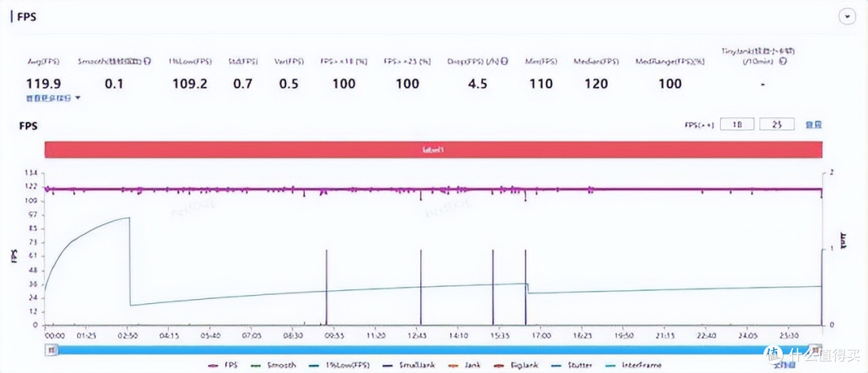Screen dimensions: 868x373
Task: Click the Smooth value 0.1
Action: click(x=115, y=84)
